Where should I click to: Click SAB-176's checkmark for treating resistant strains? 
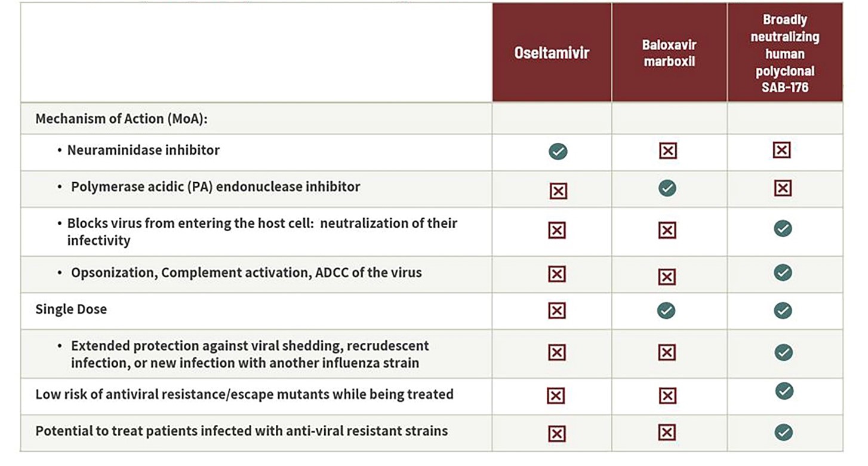click(x=783, y=432)
